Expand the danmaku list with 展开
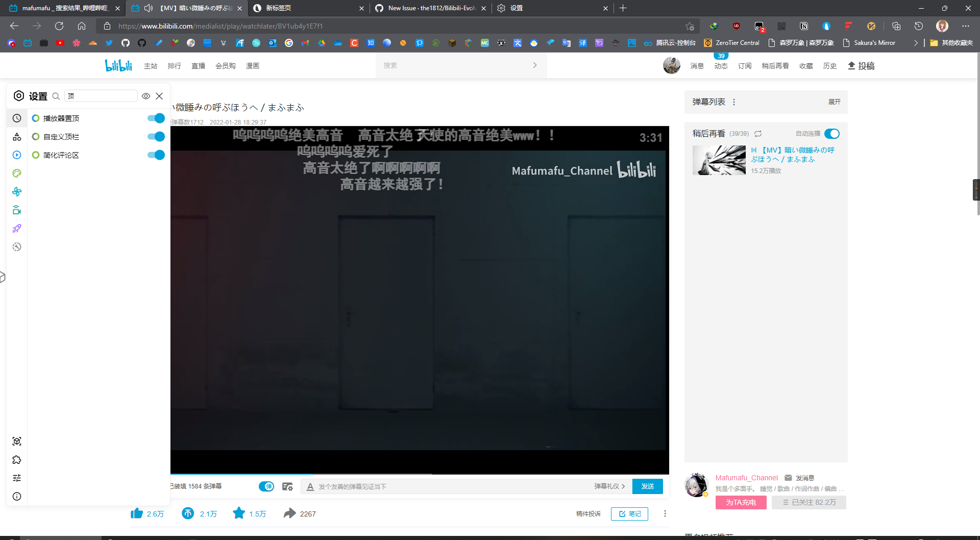 coord(834,102)
